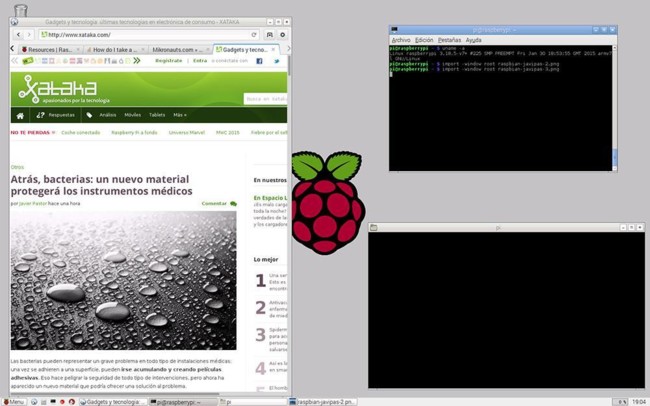Open the Wastebasket icon on the desktop
The height and width of the screenshot is (406, 650).
tap(21, 10)
